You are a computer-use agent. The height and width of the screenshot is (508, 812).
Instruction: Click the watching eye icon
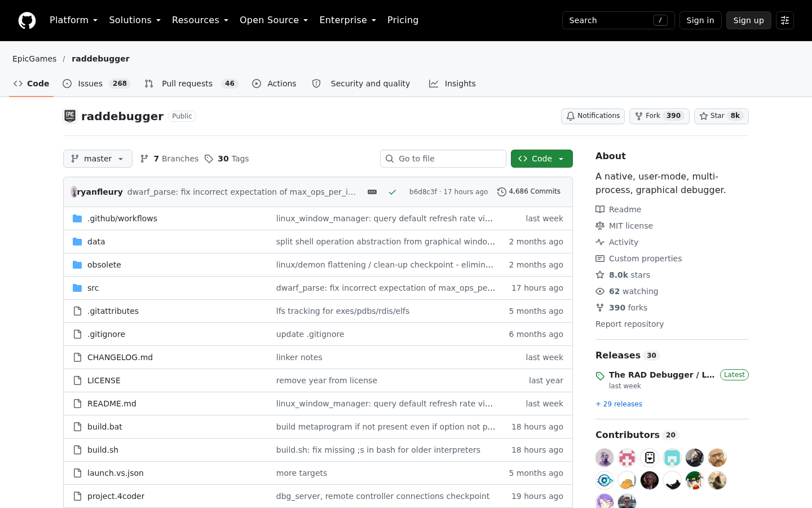point(600,291)
